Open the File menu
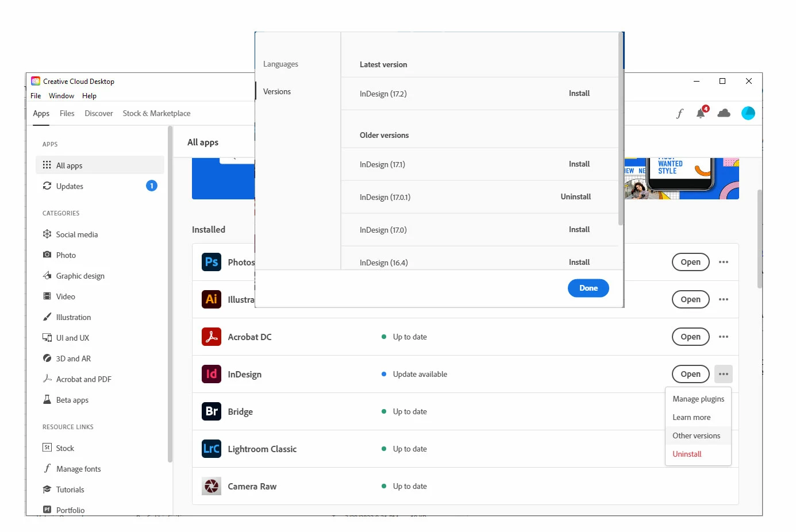The height and width of the screenshot is (532, 796). pyautogui.click(x=36, y=96)
